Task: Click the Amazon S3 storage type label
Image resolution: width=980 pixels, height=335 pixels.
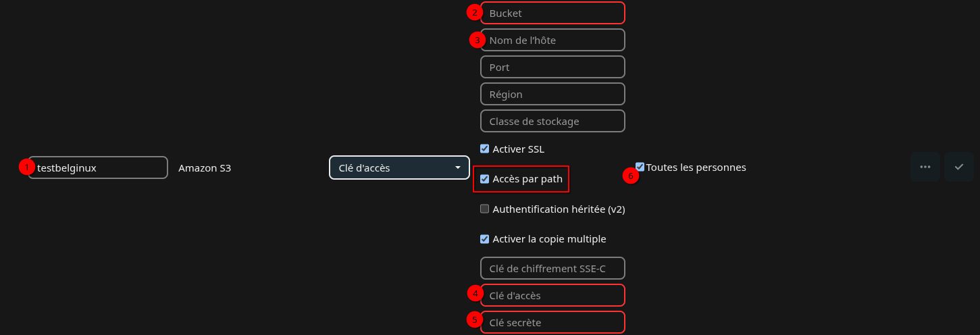Action: tap(205, 168)
